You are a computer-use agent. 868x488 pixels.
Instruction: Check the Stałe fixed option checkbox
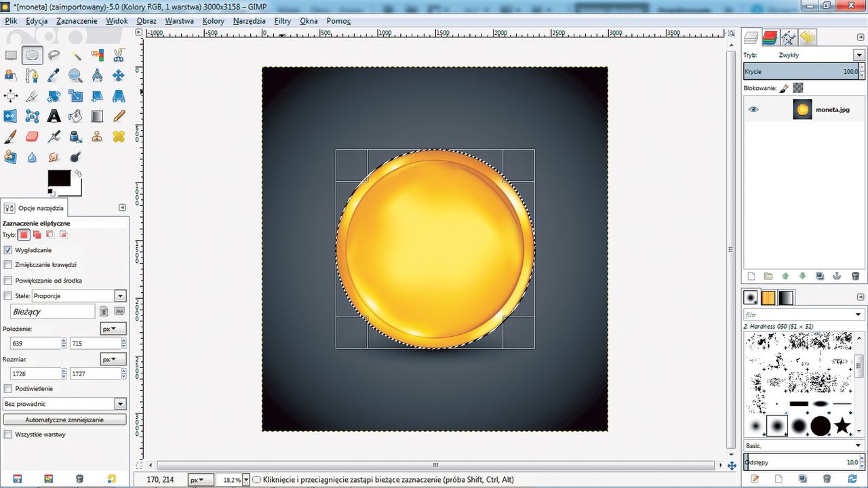pyautogui.click(x=8, y=296)
